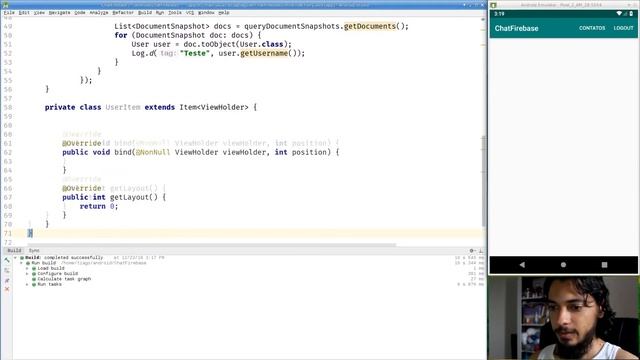The image size is (640, 360).
Task: Click the editor horizontal scrollbar
Action: [x=211, y=245]
